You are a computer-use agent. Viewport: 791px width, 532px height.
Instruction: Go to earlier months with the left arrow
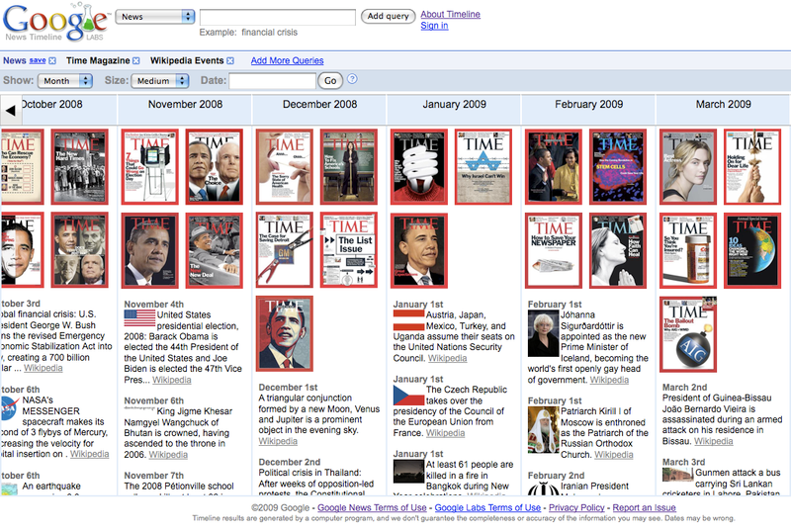coord(11,111)
